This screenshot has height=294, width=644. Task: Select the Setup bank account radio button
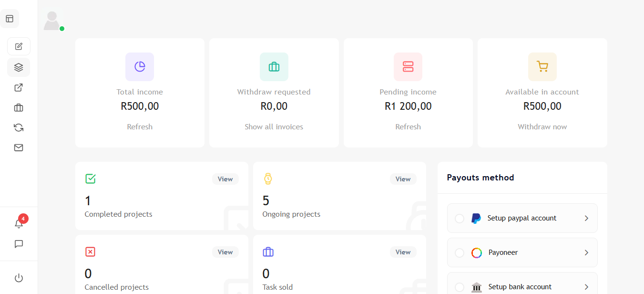coord(459,287)
